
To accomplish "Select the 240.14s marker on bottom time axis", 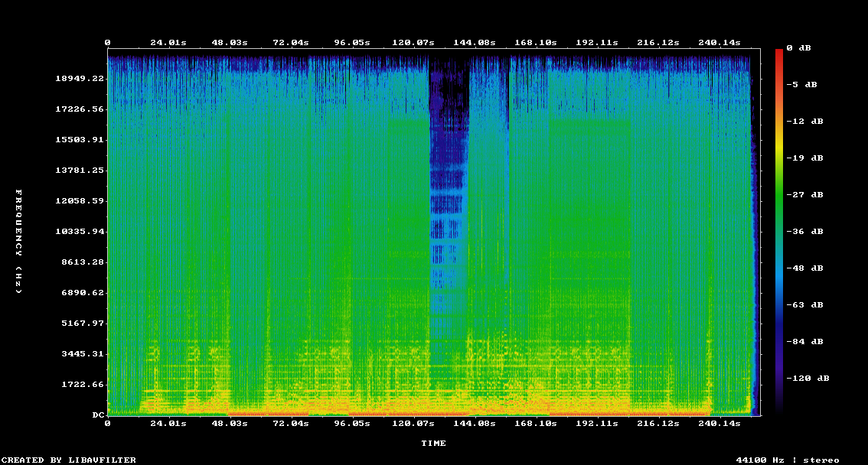I will (x=720, y=423).
